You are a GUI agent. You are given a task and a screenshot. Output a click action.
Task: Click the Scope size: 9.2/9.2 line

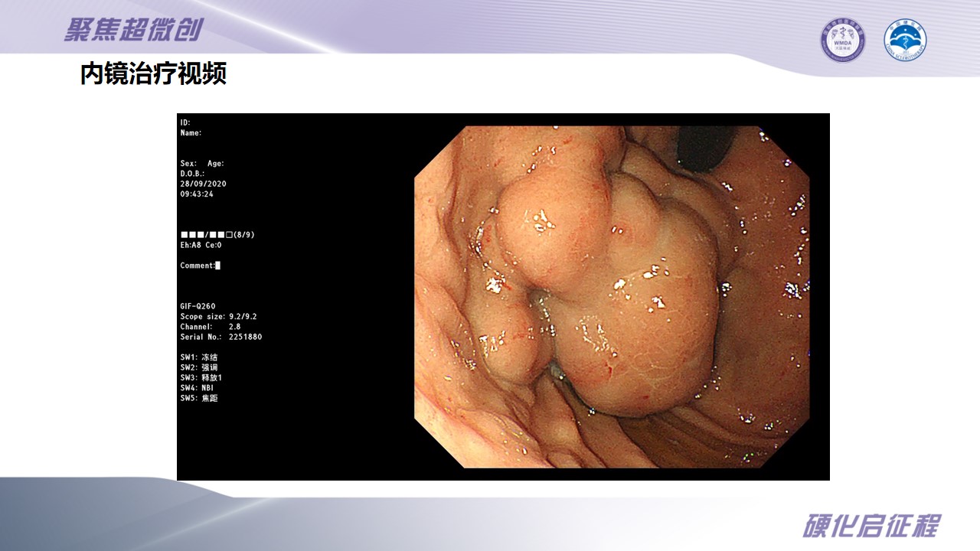(x=218, y=317)
